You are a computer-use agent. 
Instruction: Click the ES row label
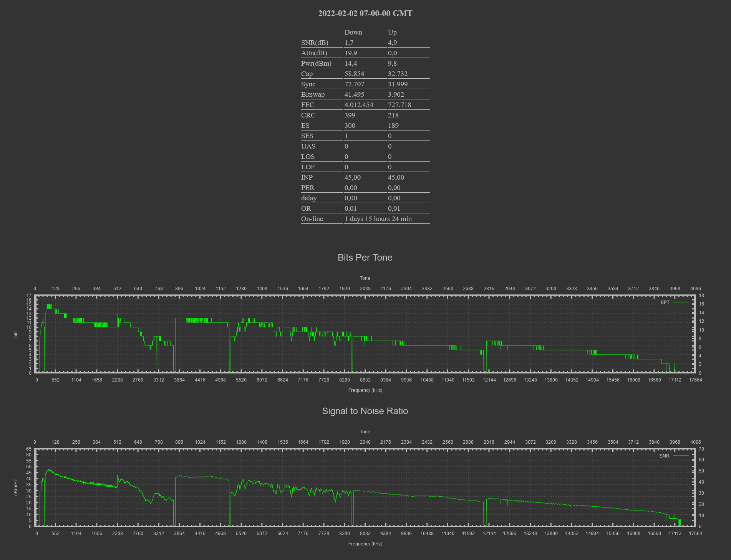pos(305,126)
